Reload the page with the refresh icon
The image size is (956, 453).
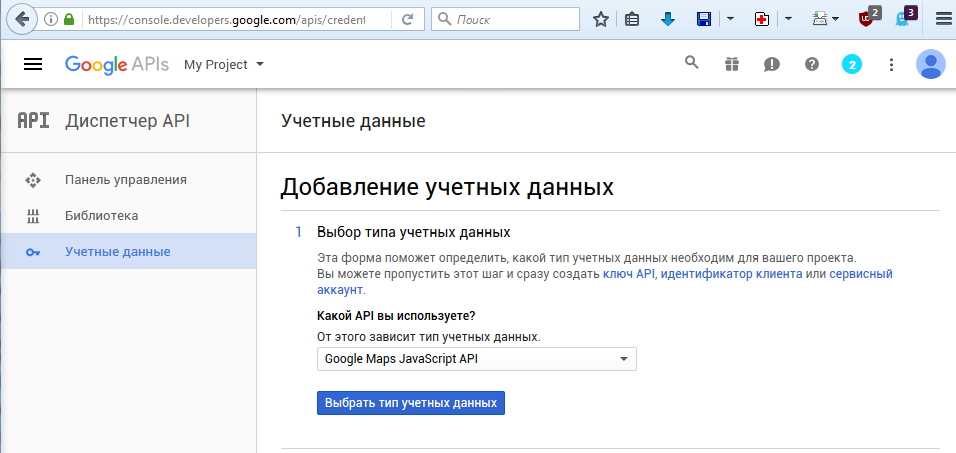408,20
